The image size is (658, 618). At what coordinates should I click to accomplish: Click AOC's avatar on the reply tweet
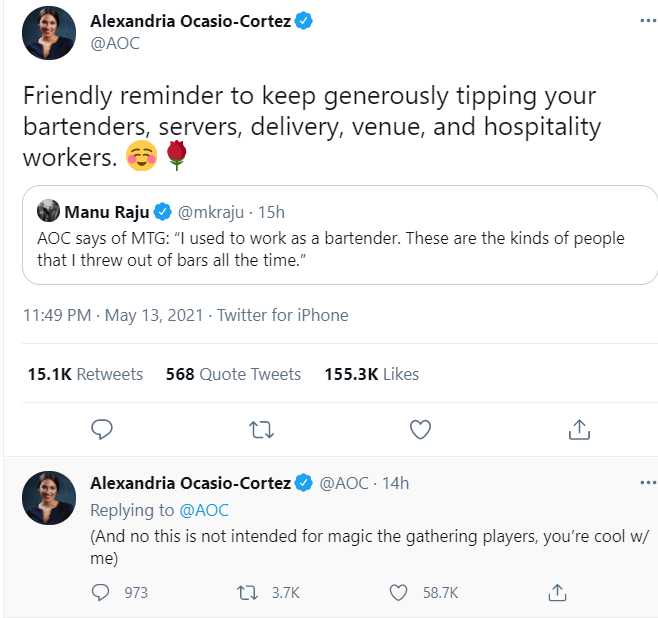[49, 497]
